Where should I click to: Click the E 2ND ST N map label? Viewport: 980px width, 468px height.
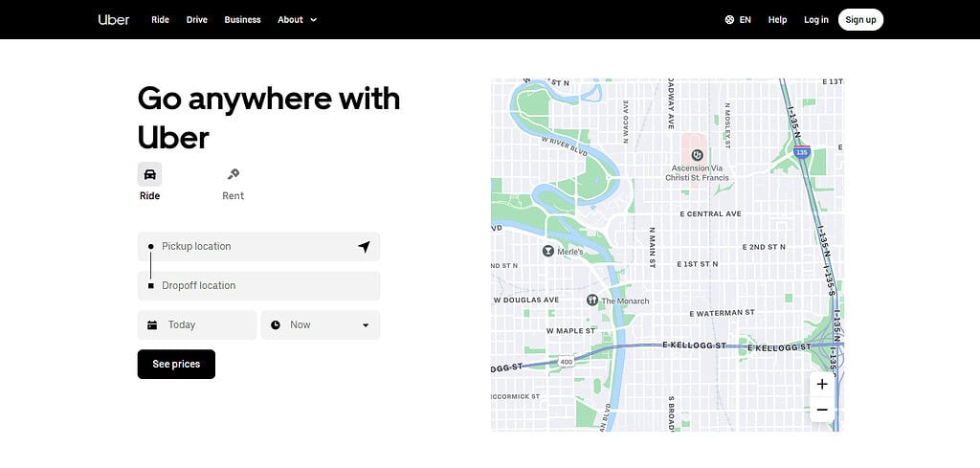point(764,248)
